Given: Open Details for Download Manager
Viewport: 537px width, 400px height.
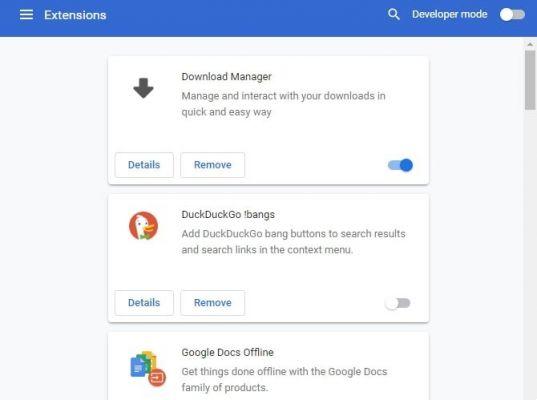Looking at the screenshot, I should pyautogui.click(x=144, y=165).
